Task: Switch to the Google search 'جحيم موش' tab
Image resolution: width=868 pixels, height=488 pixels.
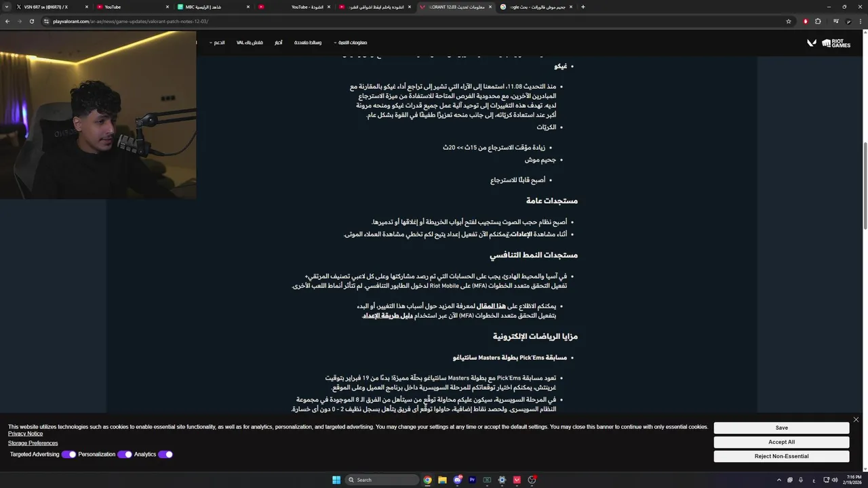Action: (536, 7)
